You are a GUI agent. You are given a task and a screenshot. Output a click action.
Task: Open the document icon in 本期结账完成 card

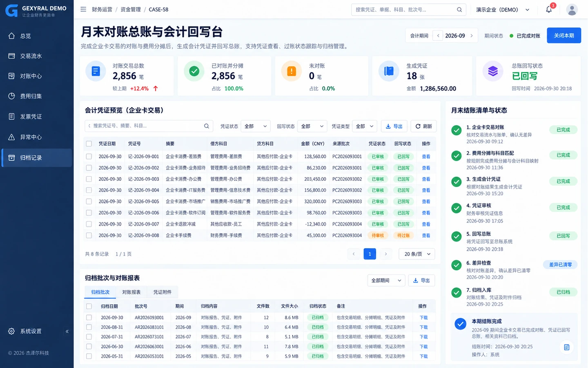point(566,347)
